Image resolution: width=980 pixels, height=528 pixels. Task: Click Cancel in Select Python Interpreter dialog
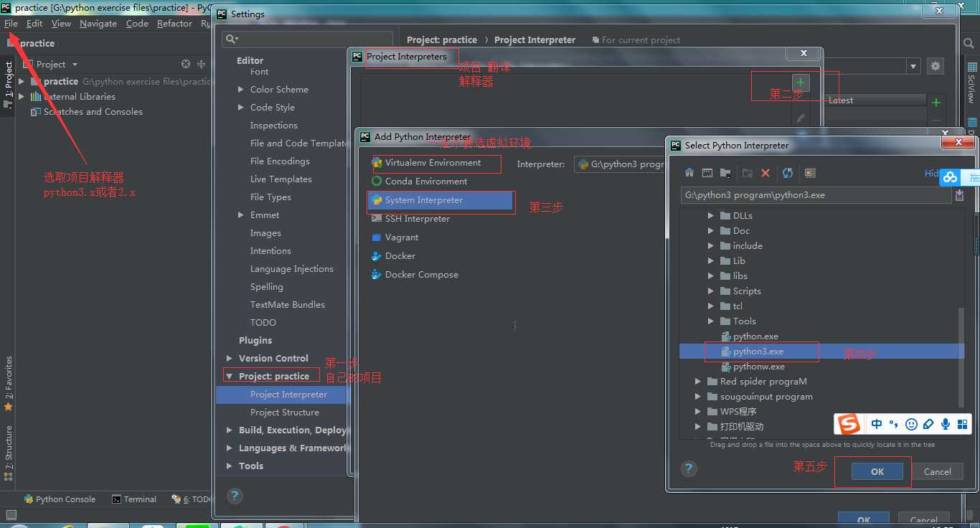tap(937, 471)
